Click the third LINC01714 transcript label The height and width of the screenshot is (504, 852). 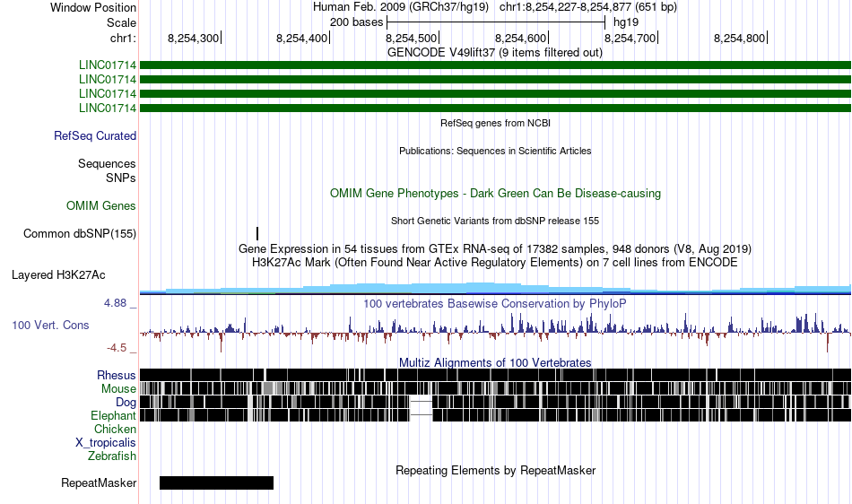coord(108,94)
